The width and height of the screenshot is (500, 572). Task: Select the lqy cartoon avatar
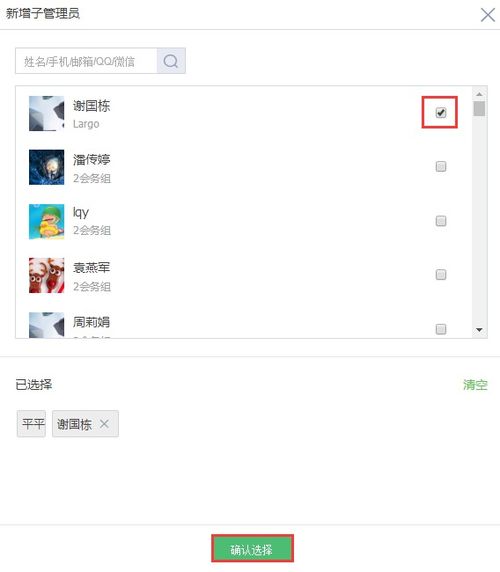pos(46,222)
